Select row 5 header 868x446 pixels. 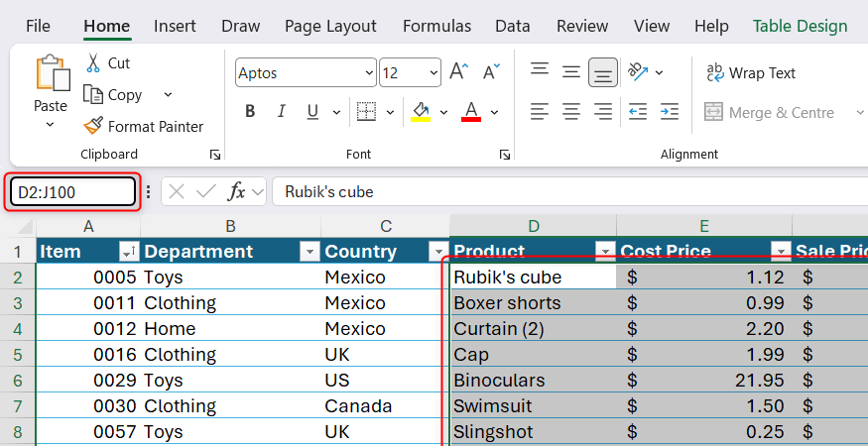[18, 354]
